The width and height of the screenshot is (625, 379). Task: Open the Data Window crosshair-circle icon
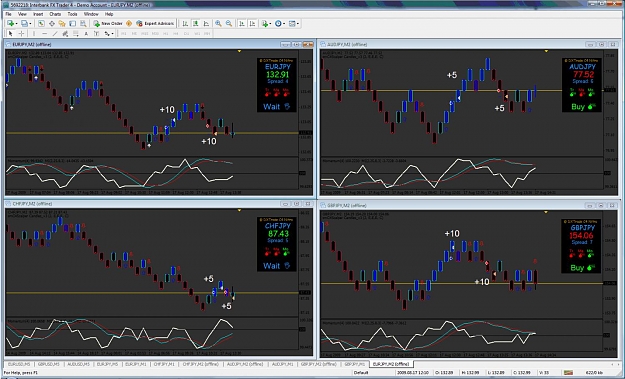point(52,24)
